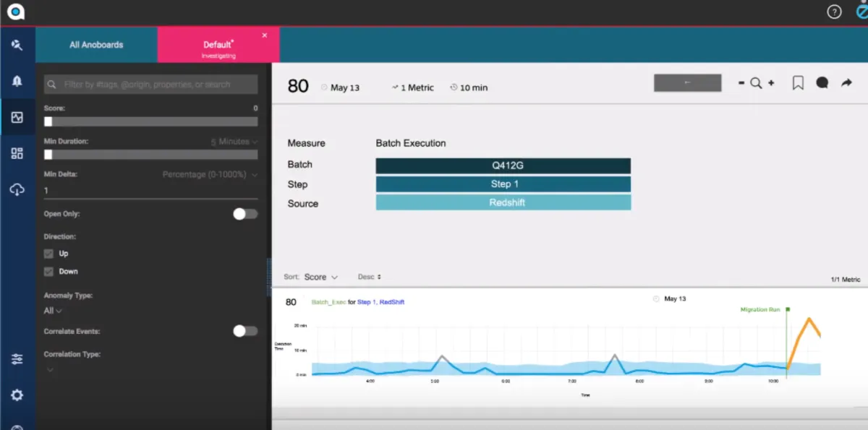Click the zoom magnifier icon in header
This screenshot has width=868, height=430.
pos(756,83)
